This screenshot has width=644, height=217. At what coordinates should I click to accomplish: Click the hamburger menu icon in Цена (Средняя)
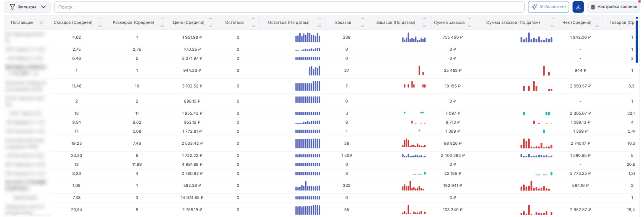tap(210, 26)
